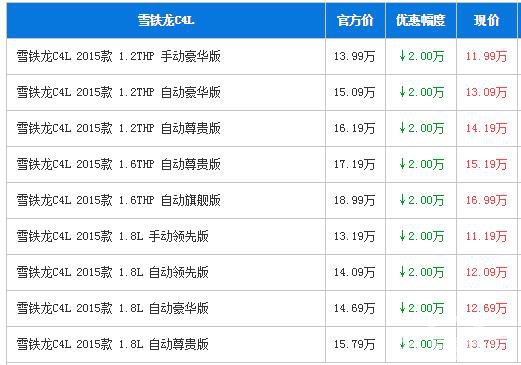Click official price 15.09万
Image resolution: width=521 pixels, height=365 pixels.
pyautogui.click(x=354, y=92)
